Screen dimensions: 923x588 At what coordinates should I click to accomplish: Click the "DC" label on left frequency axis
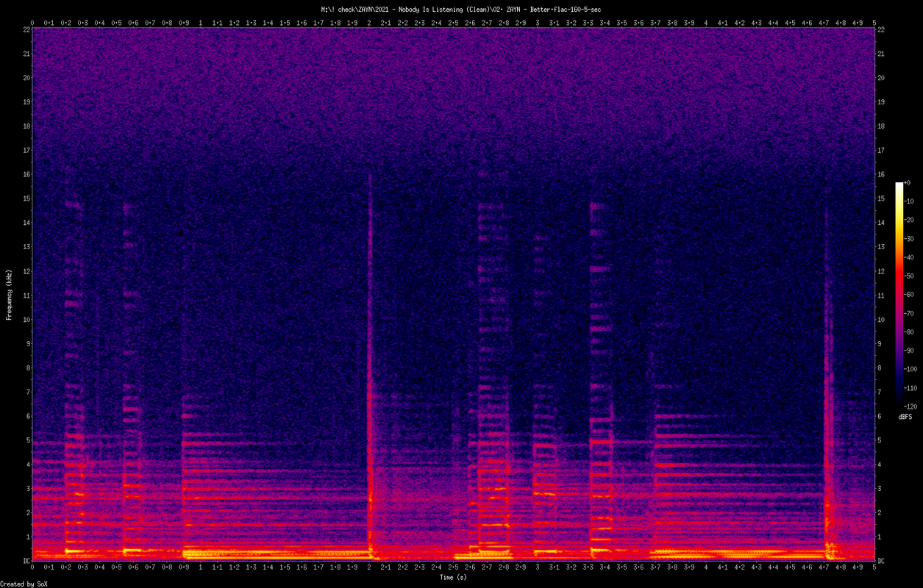click(x=26, y=561)
